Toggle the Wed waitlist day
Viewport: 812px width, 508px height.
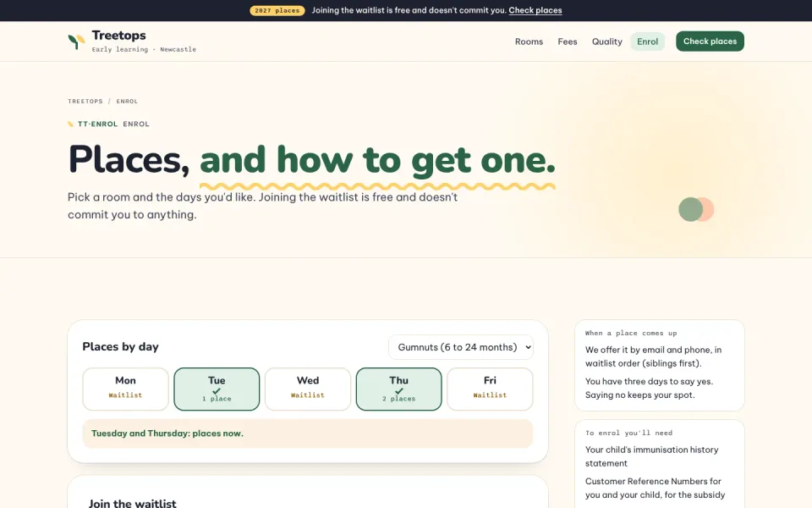coord(308,389)
